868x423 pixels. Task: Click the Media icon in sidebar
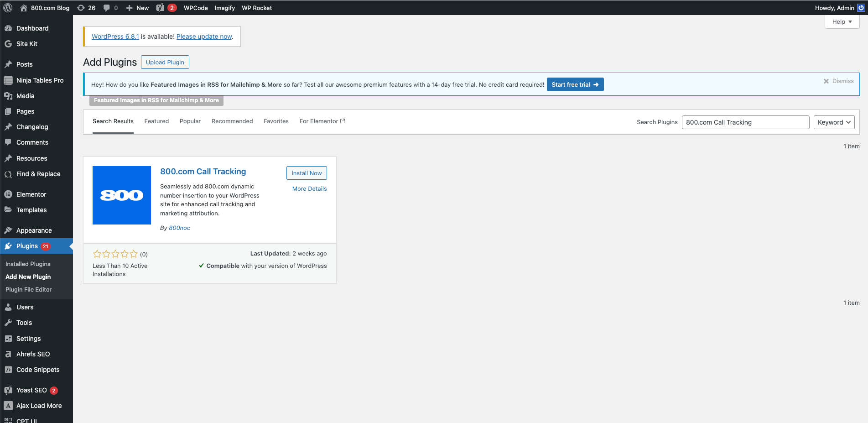[8, 96]
